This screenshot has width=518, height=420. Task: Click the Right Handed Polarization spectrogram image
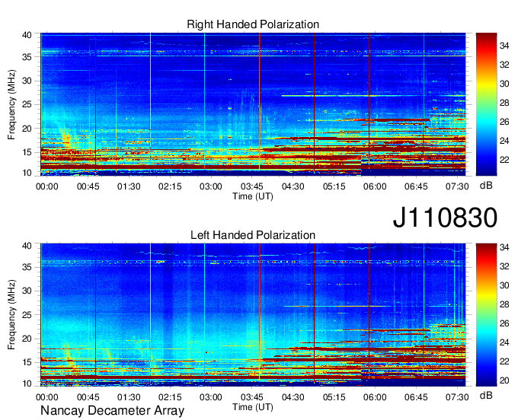(253, 104)
